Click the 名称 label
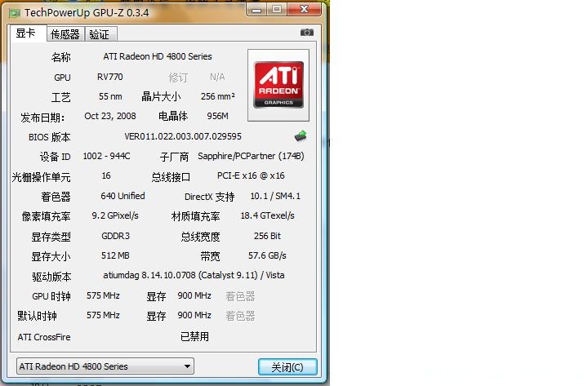 click(60, 57)
